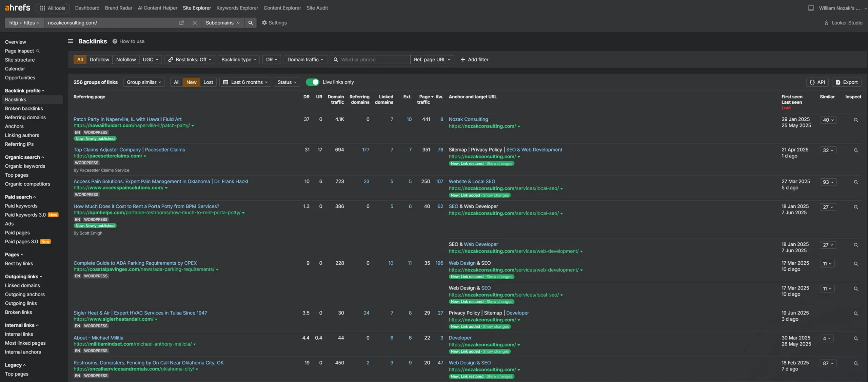
Task: Open AI Content Helper
Action: [157, 8]
